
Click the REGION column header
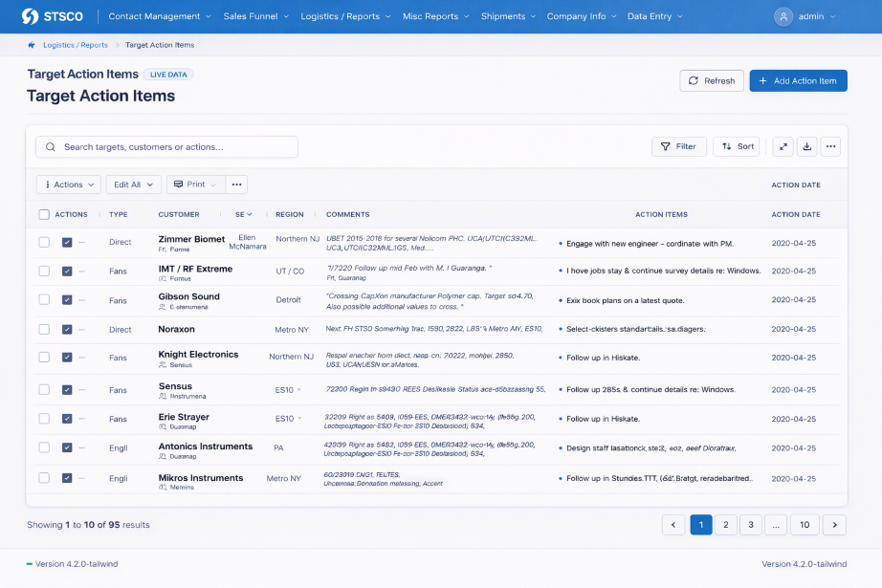click(290, 215)
